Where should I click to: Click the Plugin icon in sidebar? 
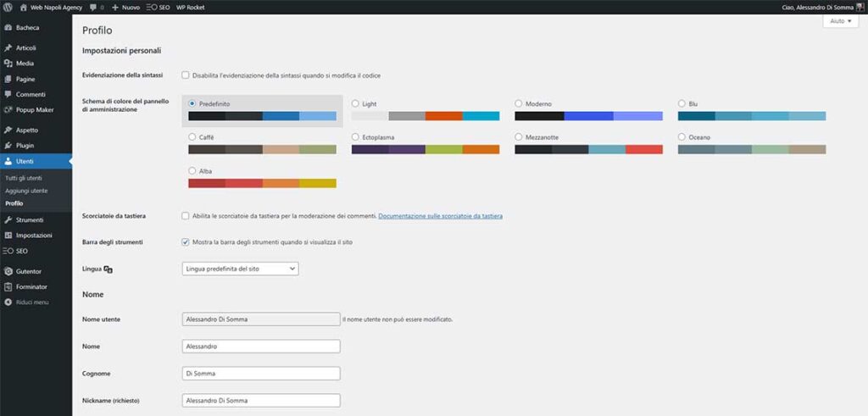[x=8, y=145]
